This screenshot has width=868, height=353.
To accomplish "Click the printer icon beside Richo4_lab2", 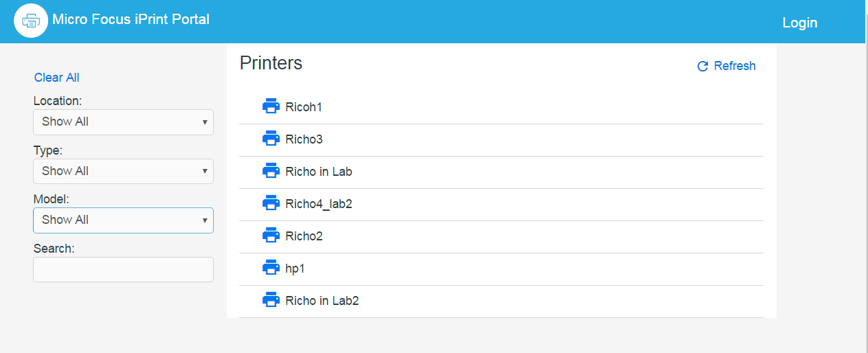I will (271, 203).
